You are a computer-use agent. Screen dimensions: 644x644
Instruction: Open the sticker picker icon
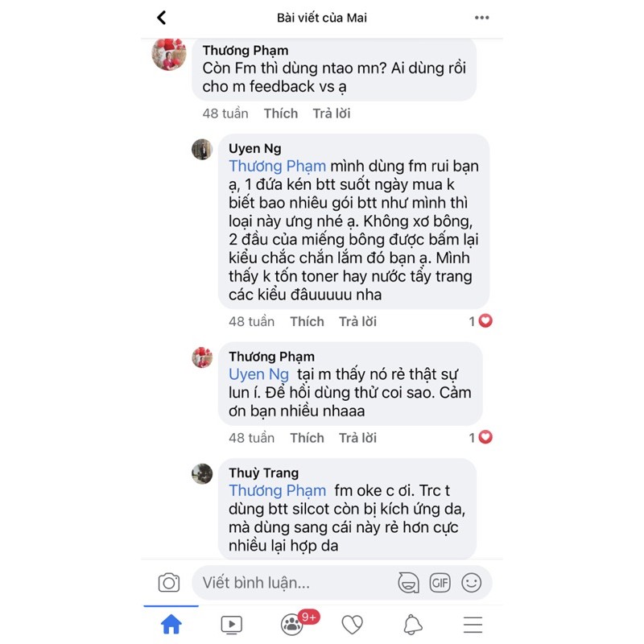point(408,582)
